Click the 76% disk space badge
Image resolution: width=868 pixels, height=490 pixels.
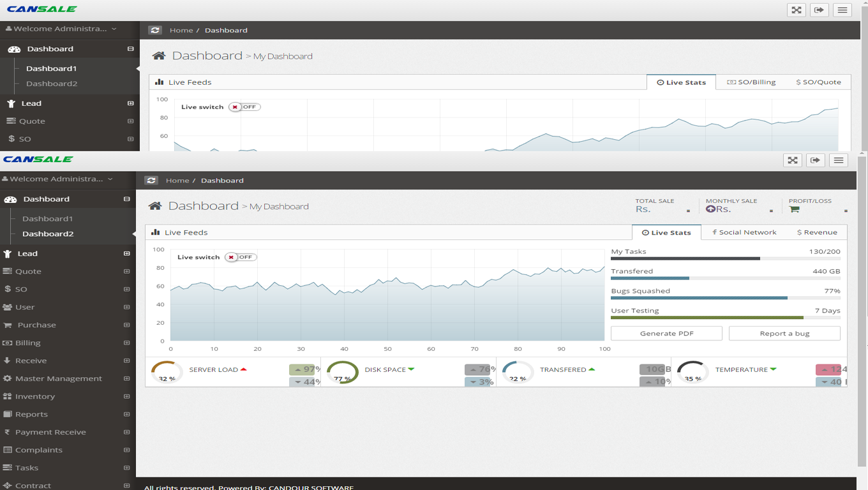click(480, 369)
